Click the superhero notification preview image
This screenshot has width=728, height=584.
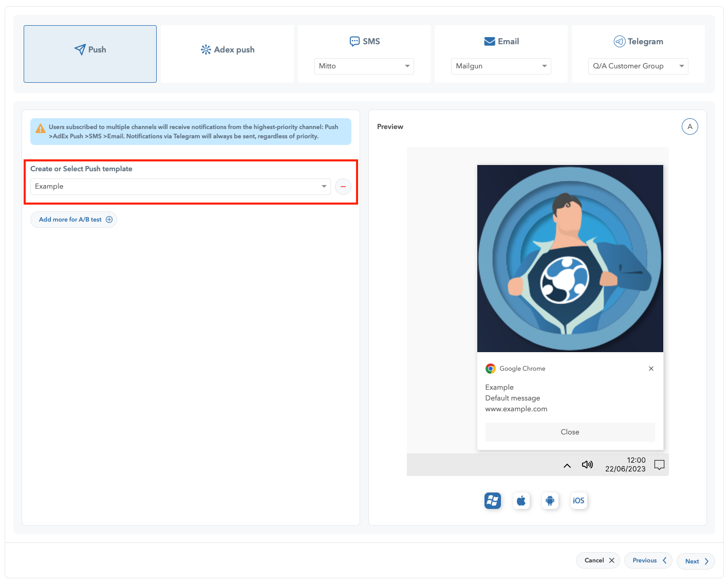point(570,259)
